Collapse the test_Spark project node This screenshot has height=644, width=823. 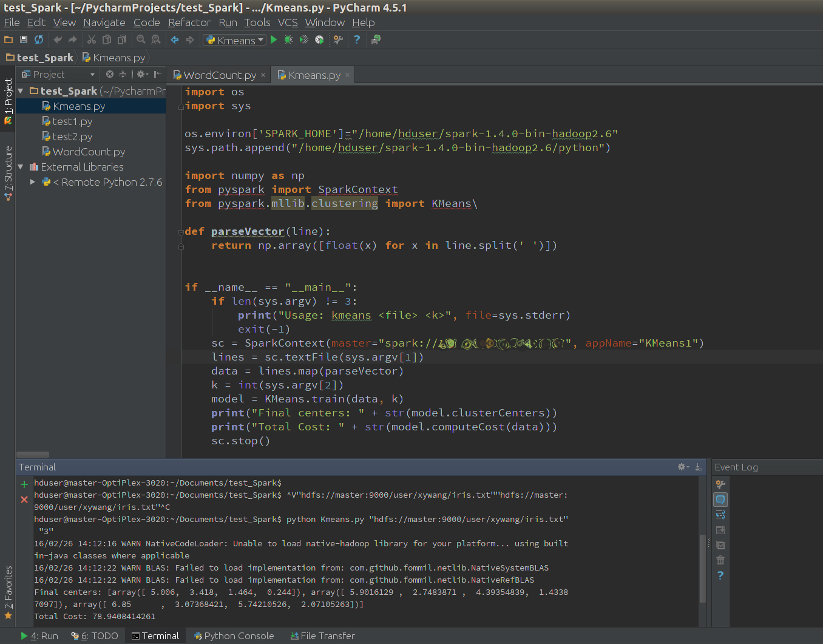[x=20, y=90]
